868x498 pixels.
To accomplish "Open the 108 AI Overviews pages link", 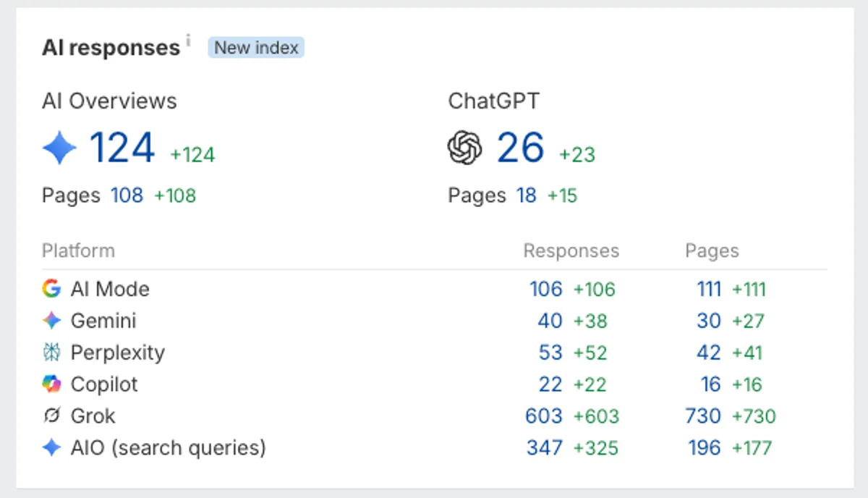I will (127, 195).
